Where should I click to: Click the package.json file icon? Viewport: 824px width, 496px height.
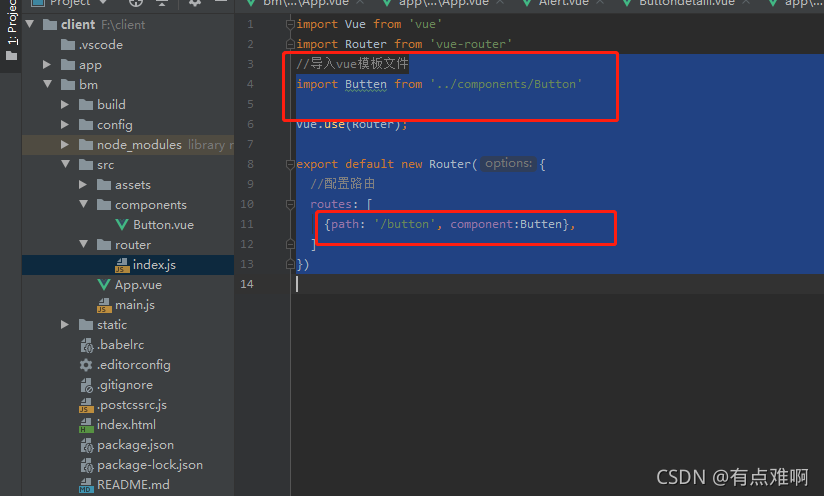(86, 445)
